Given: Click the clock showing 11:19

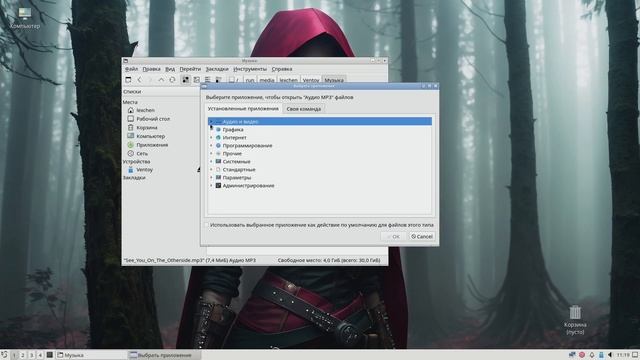Looking at the screenshot, I should click(623, 355).
